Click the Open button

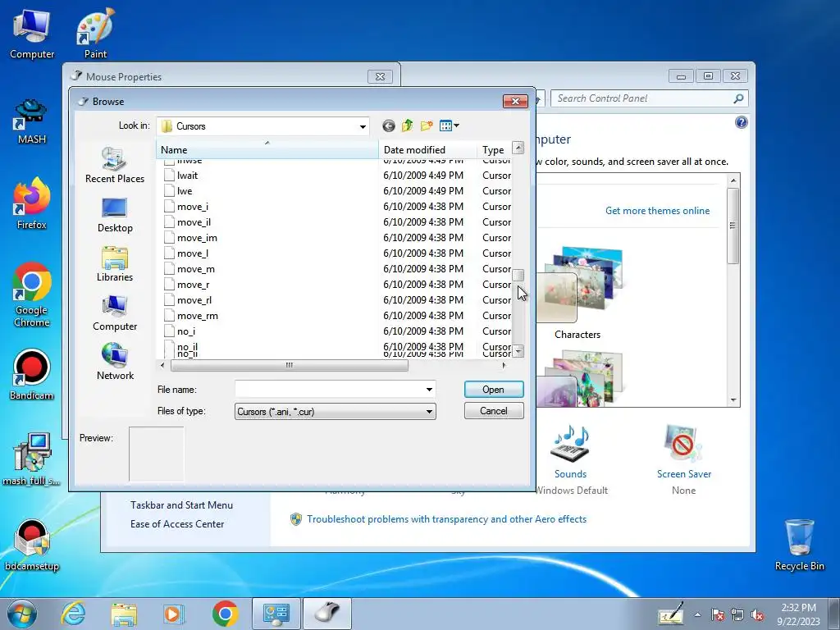coord(493,390)
